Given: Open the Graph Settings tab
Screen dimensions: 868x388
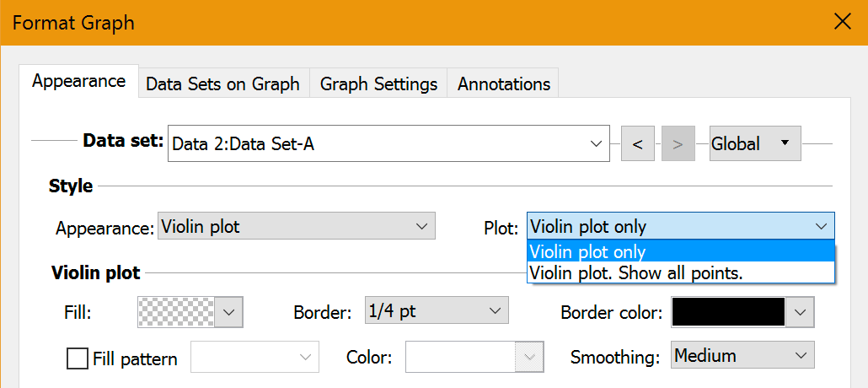Looking at the screenshot, I should 378,84.
